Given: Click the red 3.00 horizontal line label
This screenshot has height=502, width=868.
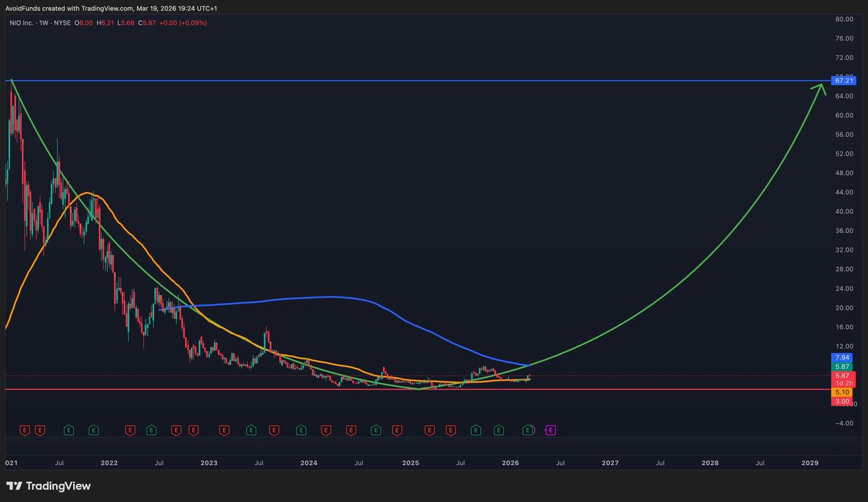Looking at the screenshot, I should click(842, 401).
